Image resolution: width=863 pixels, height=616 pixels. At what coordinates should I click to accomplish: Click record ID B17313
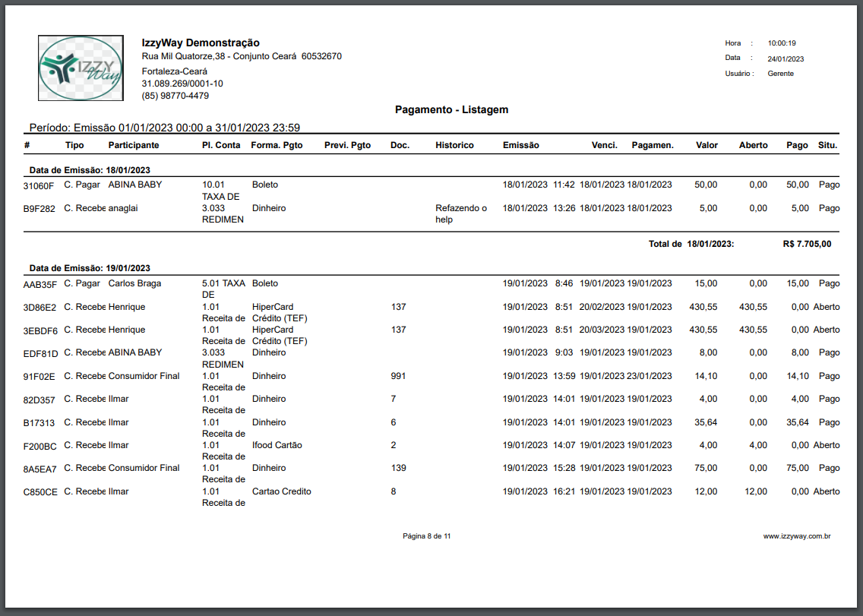click(x=39, y=423)
